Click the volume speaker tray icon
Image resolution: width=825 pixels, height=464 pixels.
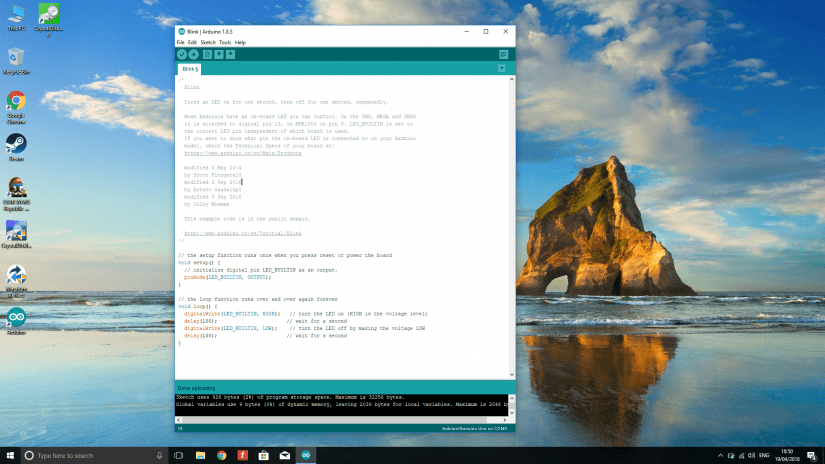[x=751, y=456]
